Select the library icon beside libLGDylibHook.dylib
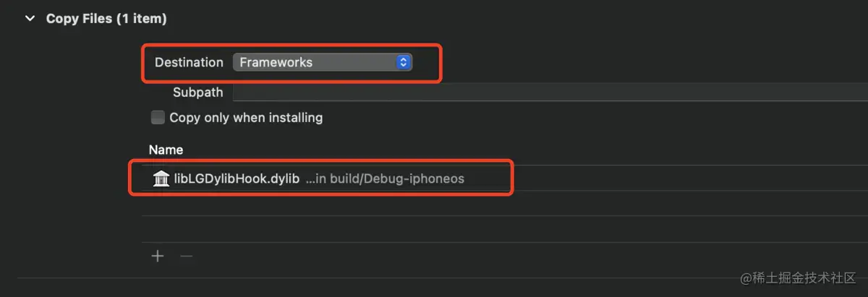Viewport: 868px width, 297px height. click(161, 178)
